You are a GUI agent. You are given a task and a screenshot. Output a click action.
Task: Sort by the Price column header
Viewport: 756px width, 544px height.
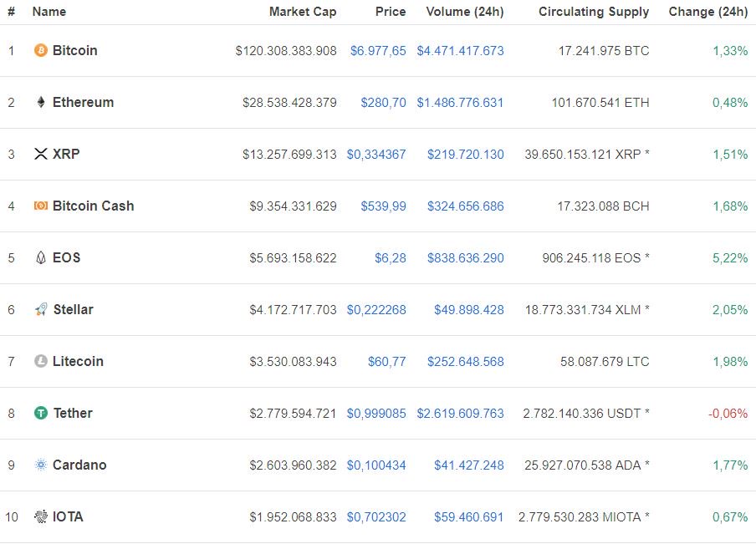pos(391,12)
